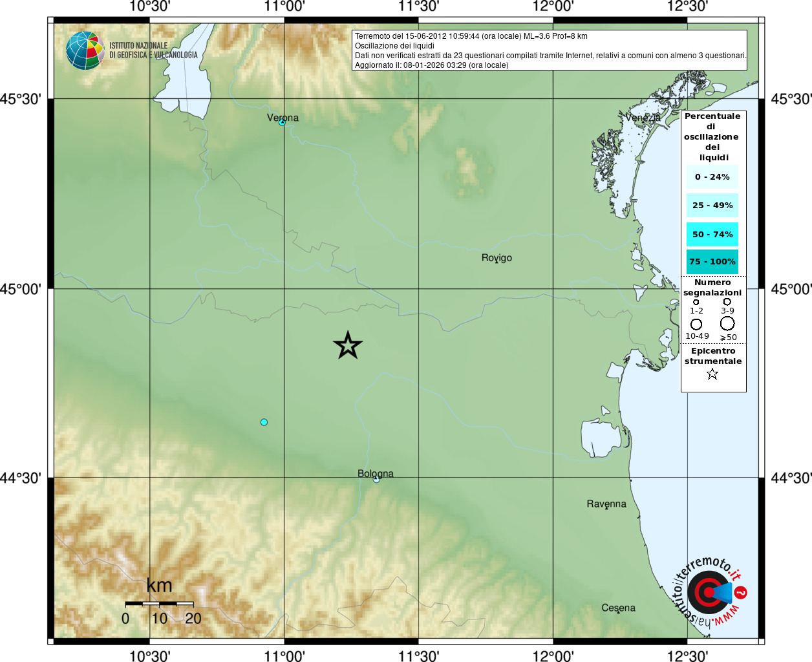
Task: Click the left axis label 45°30'
Action: (x=21, y=99)
